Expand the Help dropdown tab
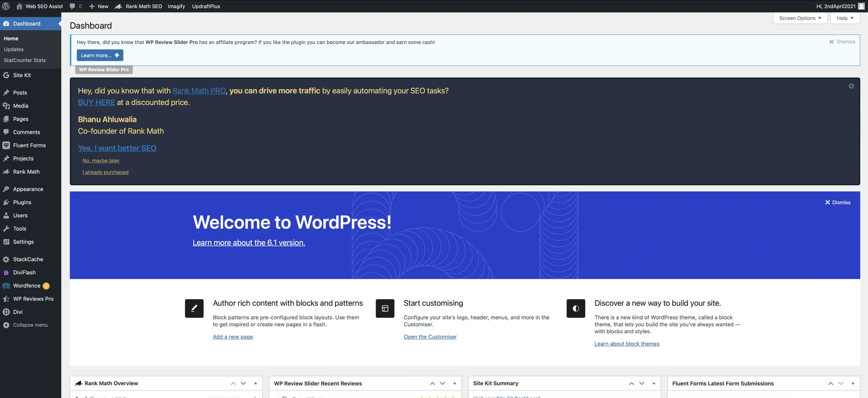 845,18
